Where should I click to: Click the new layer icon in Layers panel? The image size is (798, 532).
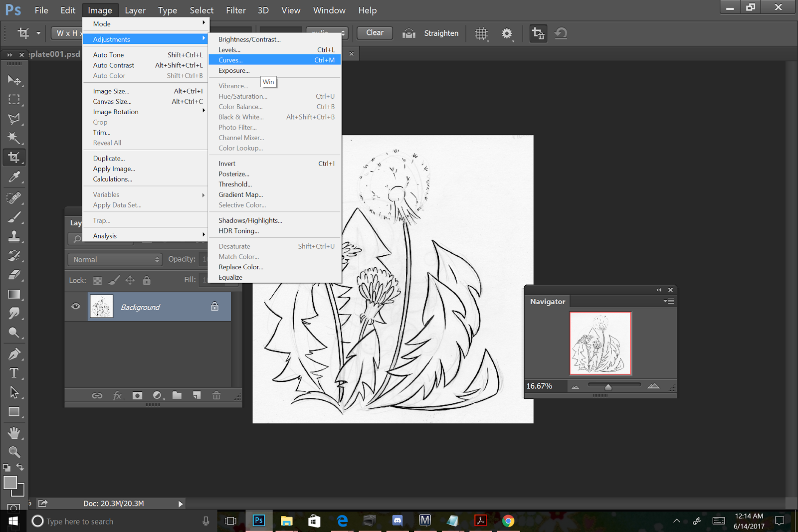[x=197, y=395]
